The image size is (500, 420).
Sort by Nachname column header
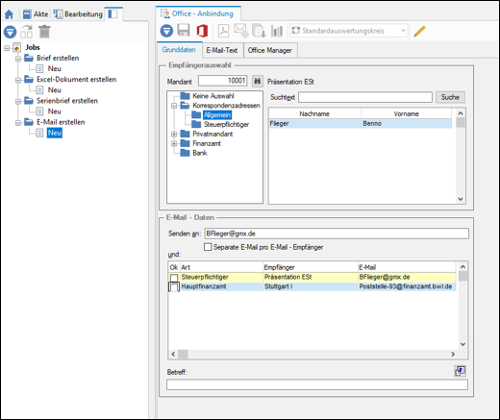(315, 114)
